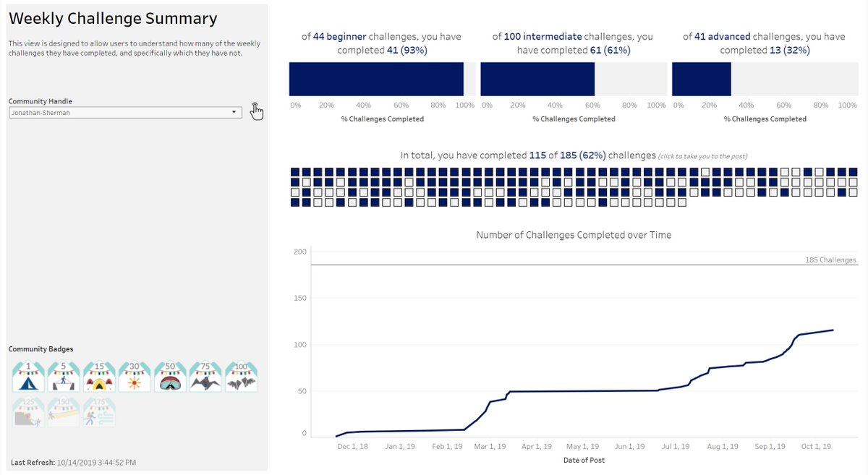Click the 1-challenge tent badge
The height and width of the screenshot is (475, 868).
point(27,377)
